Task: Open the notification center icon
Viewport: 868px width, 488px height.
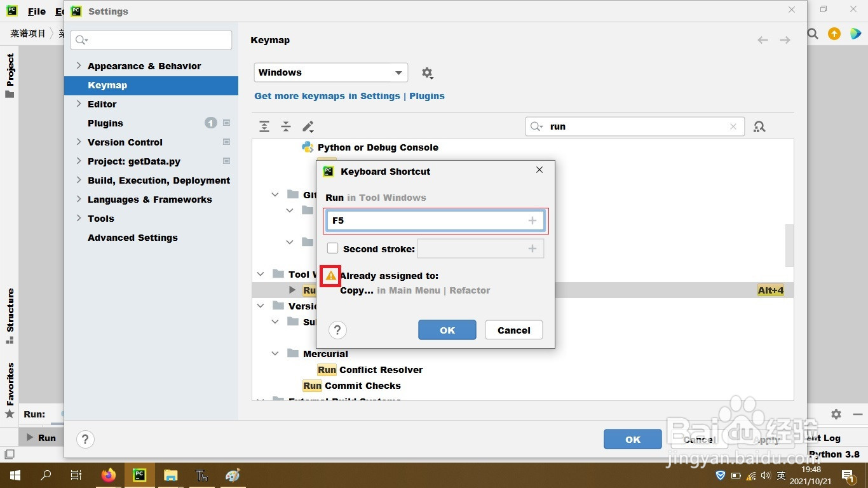Action: coord(848,475)
